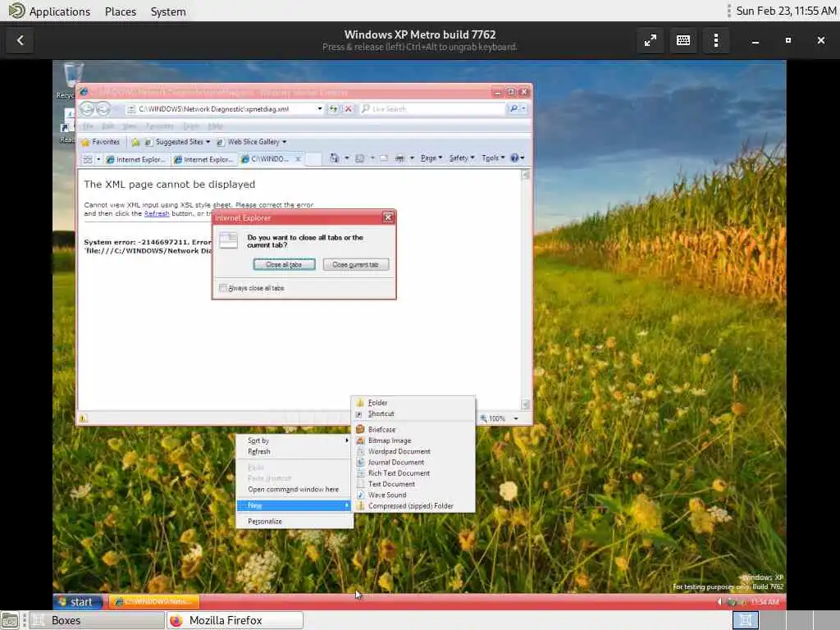
Task: Click the Home icon in command bar
Action: 335,158
